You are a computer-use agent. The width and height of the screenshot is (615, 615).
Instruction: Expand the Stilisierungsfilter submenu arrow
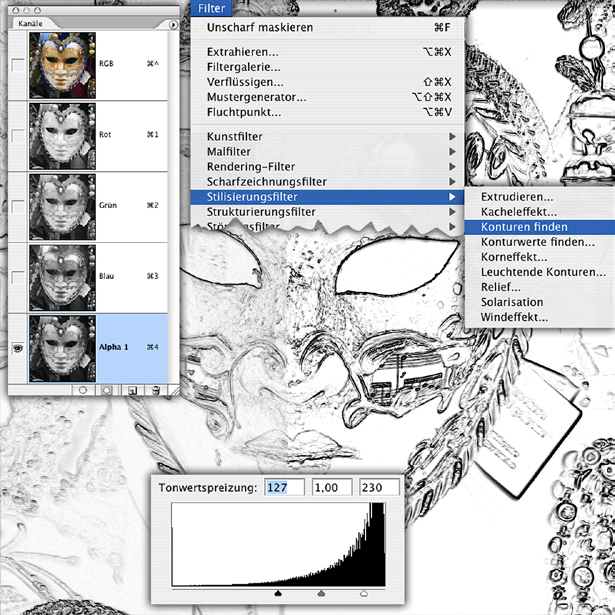pos(452,197)
